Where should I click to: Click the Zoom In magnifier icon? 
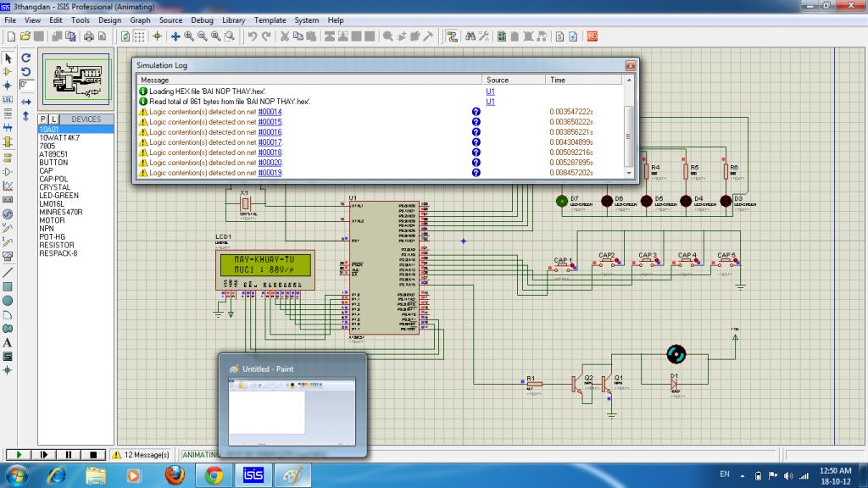189,36
